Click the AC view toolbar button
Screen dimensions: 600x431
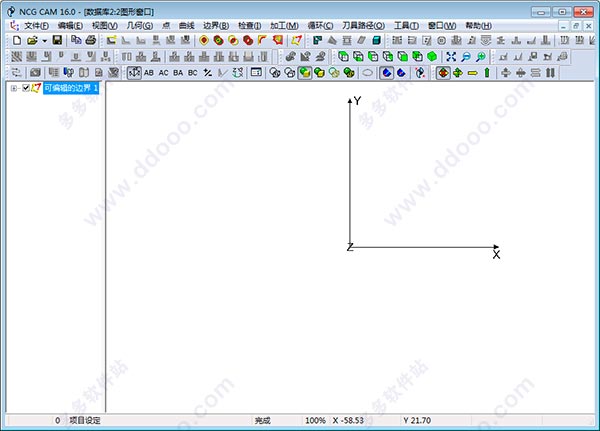tap(163, 73)
